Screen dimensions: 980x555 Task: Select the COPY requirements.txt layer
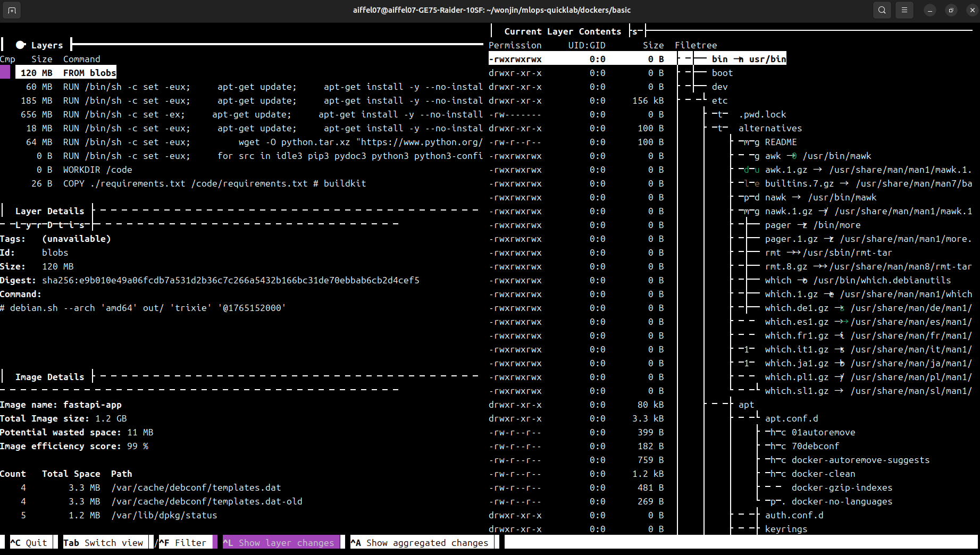[241, 183]
